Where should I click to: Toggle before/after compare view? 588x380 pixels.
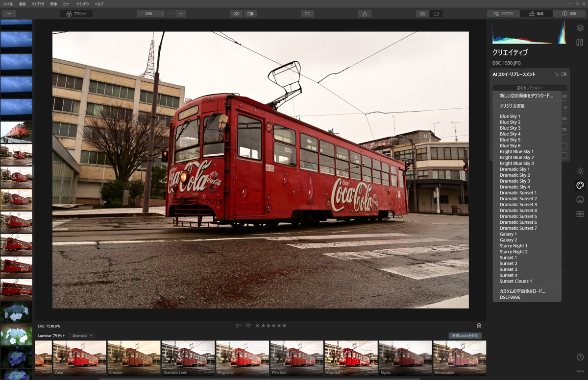(250, 14)
